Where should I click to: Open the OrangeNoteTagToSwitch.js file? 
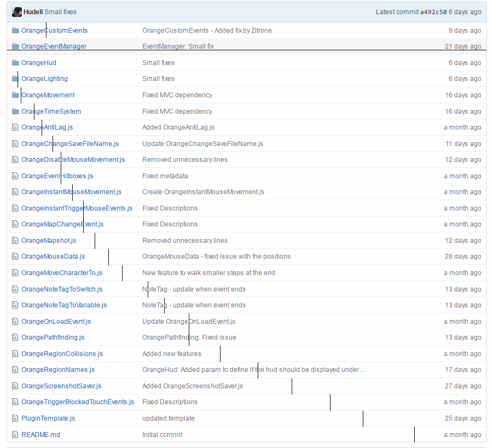point(62,289)
